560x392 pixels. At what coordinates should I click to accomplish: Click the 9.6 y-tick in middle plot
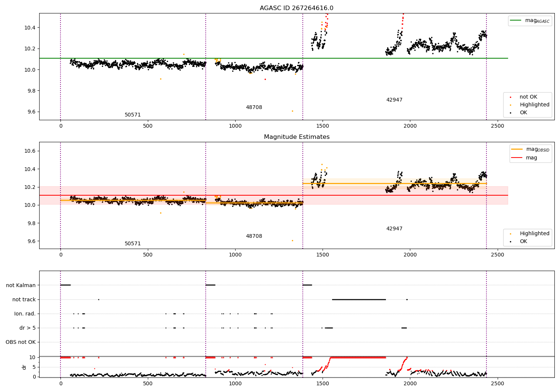coord(31,241)
